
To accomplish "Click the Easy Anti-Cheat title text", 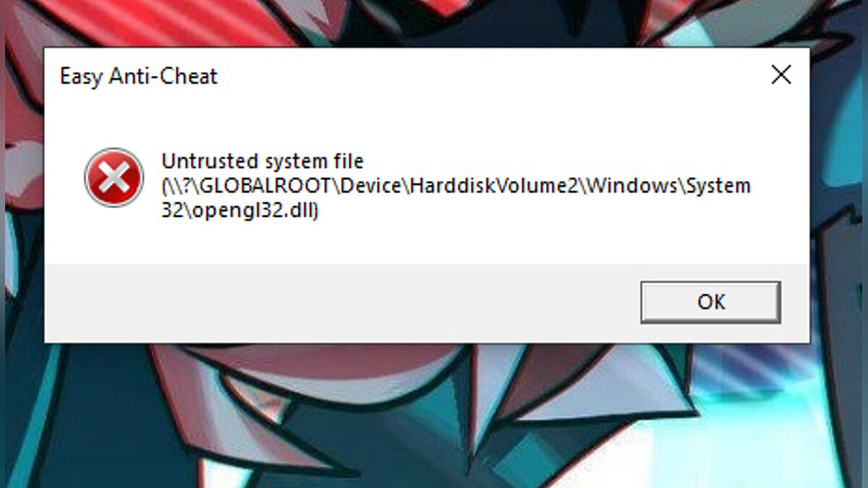I will [139, 77].
